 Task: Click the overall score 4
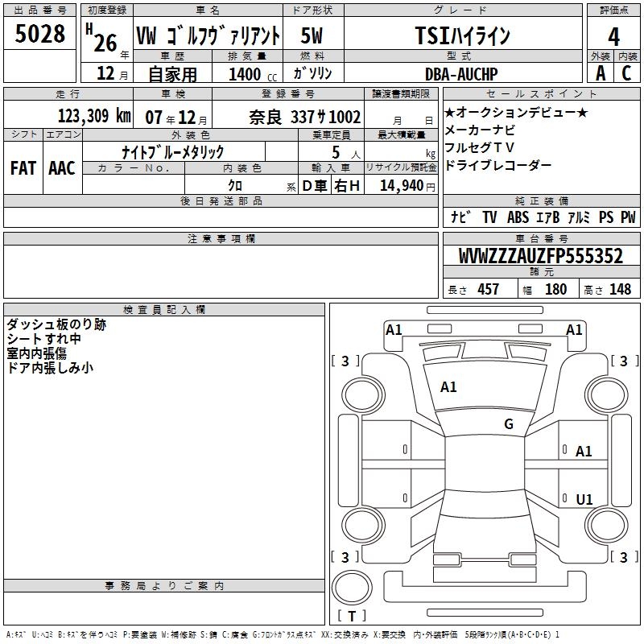coord(613,36)
